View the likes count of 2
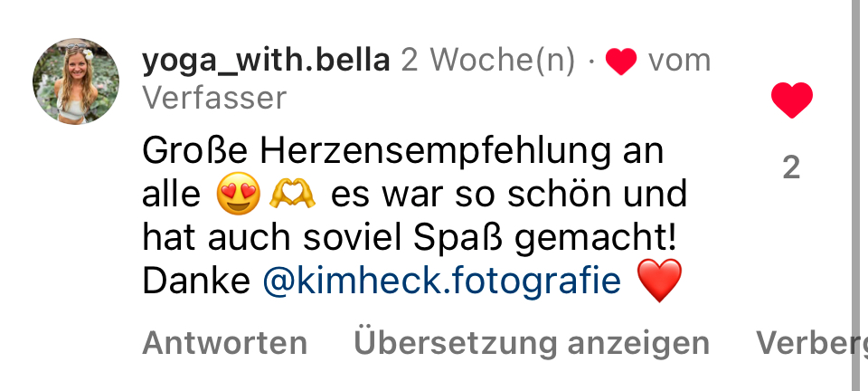Screen dimensions: 868x391 click(x=791, y=167)
